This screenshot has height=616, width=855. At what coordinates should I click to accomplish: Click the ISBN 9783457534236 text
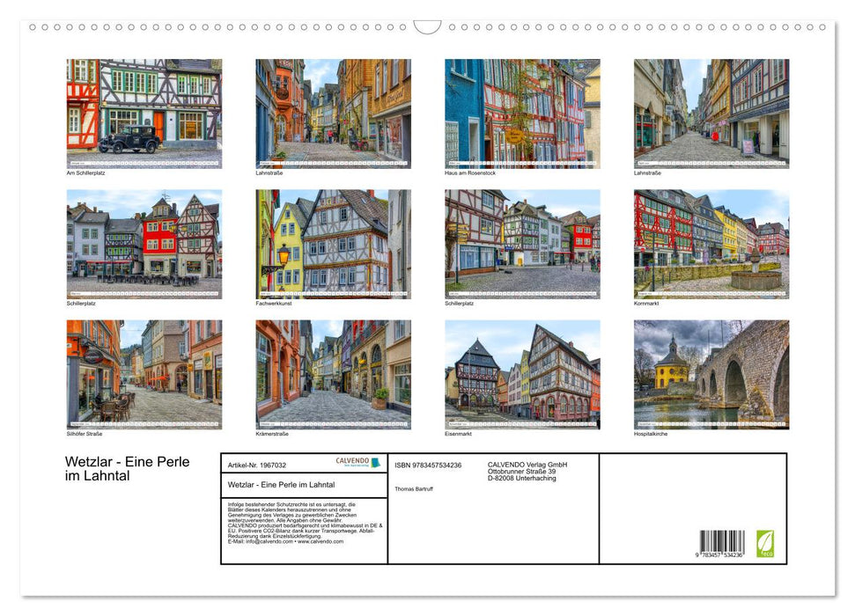tap(428, 465)
